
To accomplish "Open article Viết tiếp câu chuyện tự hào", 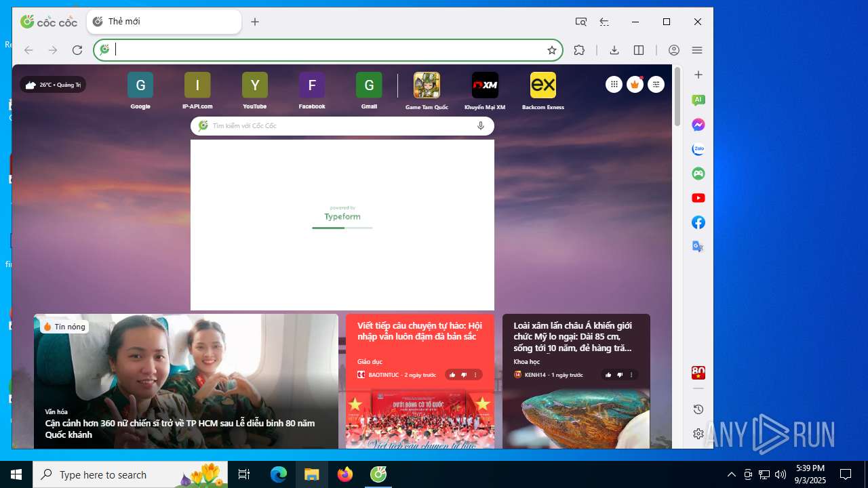I will pyautogui.click(x=420, y=331).
